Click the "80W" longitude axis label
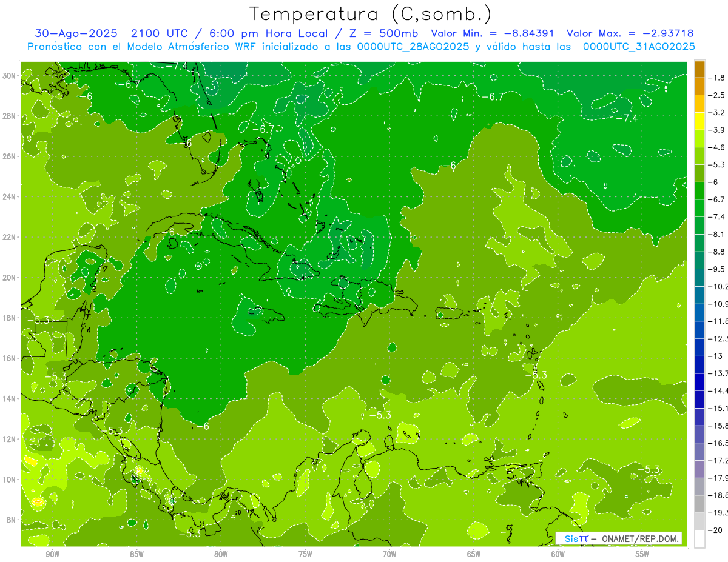Image resolution: width=728 pixels, height=562 pixels. click(221, 555)
